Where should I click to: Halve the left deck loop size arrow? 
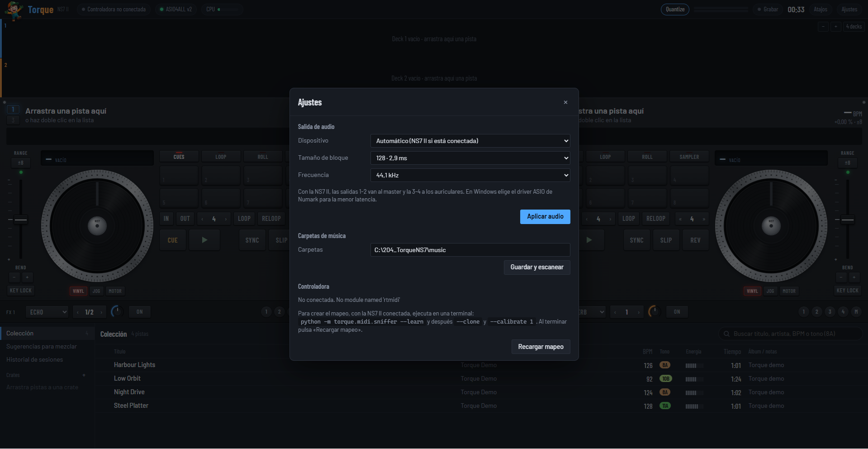202,219
